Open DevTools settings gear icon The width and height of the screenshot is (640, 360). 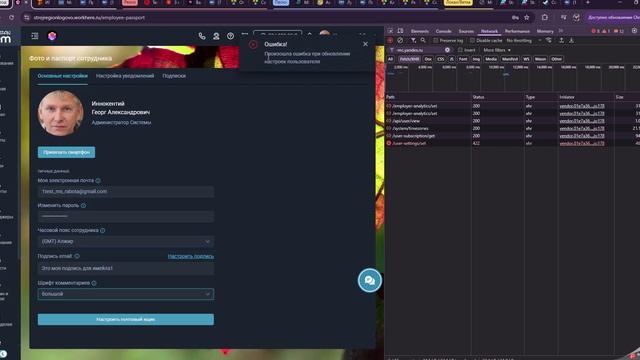[634, 31]
